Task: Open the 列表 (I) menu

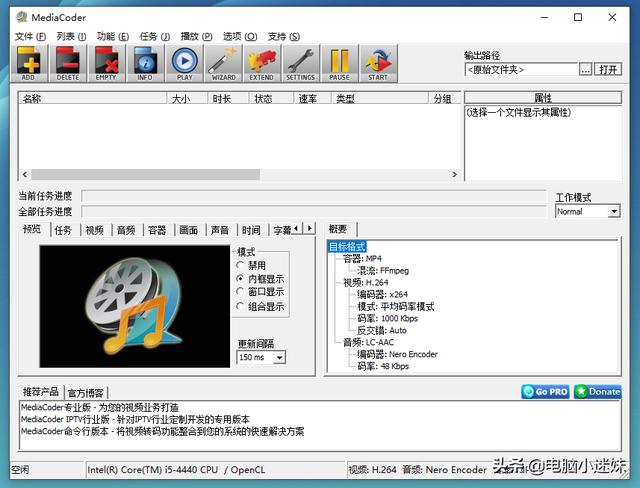Action: pos(71,37)
